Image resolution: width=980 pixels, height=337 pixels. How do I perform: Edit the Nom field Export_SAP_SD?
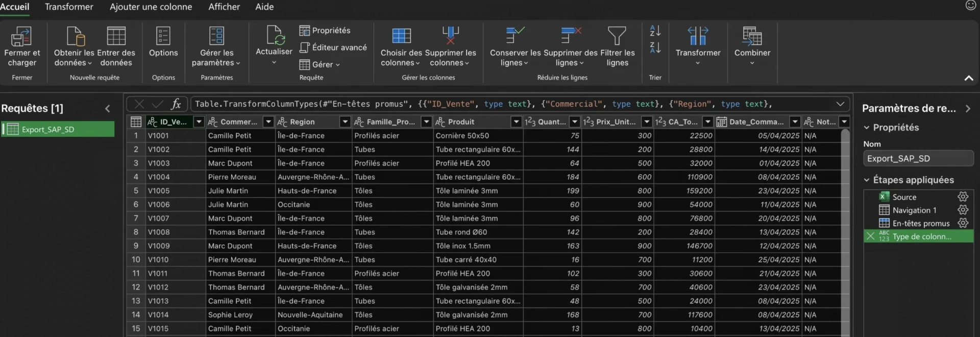point(918,158)
